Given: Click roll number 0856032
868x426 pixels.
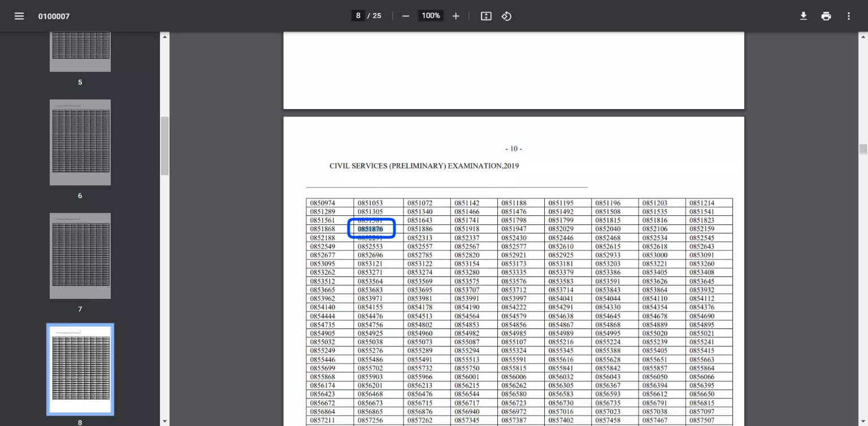Looking at the screenshot, I should (x=561, y=377).
